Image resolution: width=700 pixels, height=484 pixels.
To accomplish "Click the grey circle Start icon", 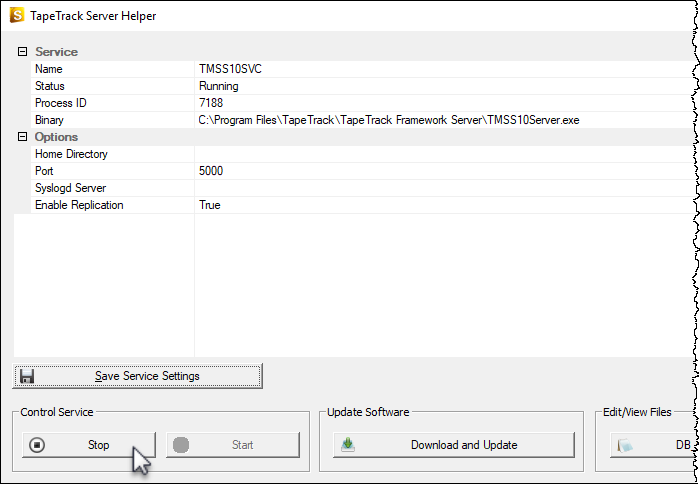I will pyautogui.click(x=181, y=445).
